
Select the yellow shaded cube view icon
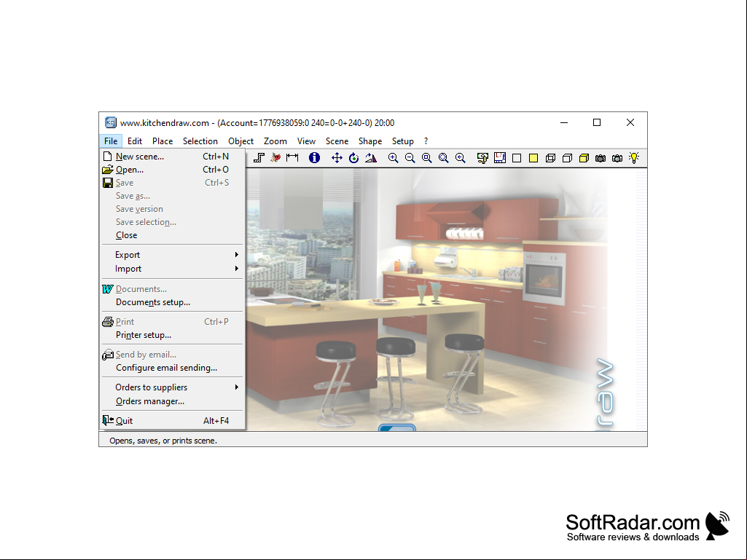584,158
